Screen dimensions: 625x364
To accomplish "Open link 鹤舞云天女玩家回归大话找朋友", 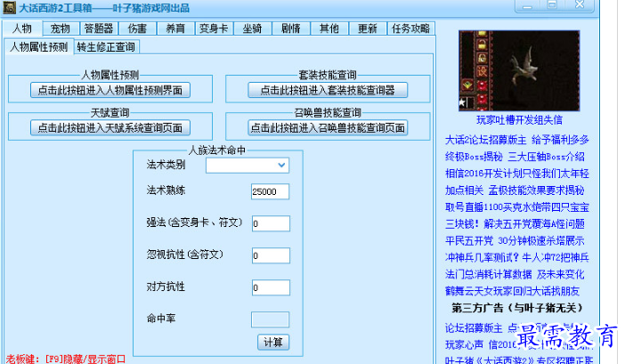I will click(x=513, y=291).
